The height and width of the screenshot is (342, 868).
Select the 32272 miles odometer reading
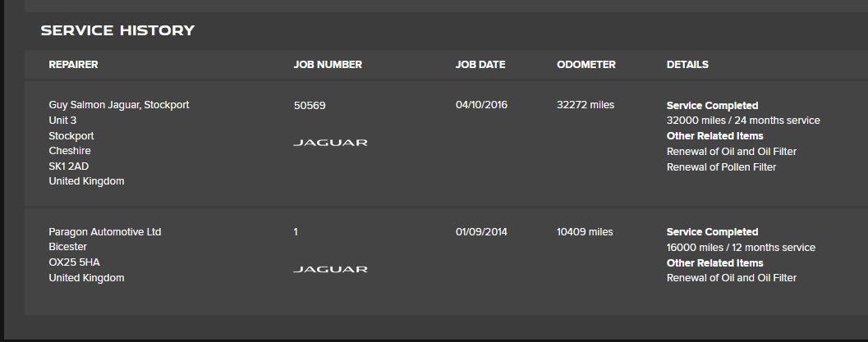tap(586, 104)
